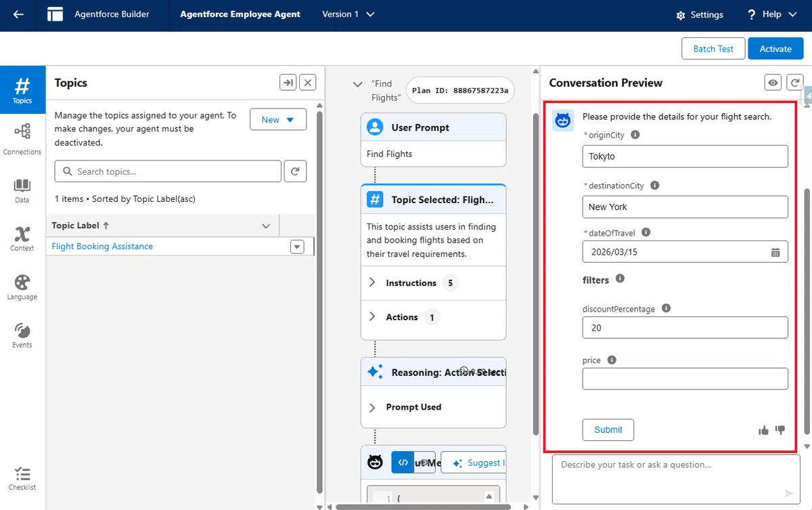Click the agent avatar in the conversation
The height and width of the screenshot is (510, 812).
(x=563, y=121)
